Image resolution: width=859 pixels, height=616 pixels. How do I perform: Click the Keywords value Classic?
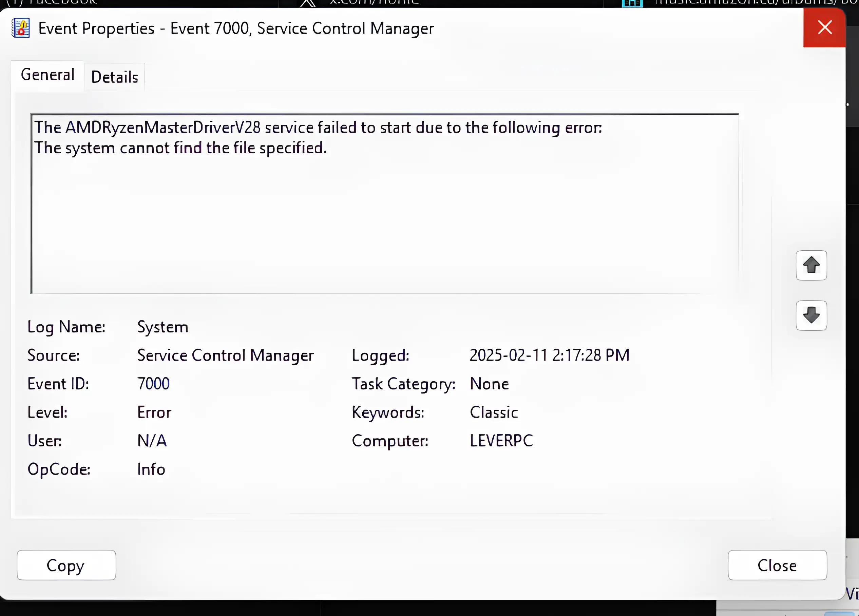click(x=494, y=412)
